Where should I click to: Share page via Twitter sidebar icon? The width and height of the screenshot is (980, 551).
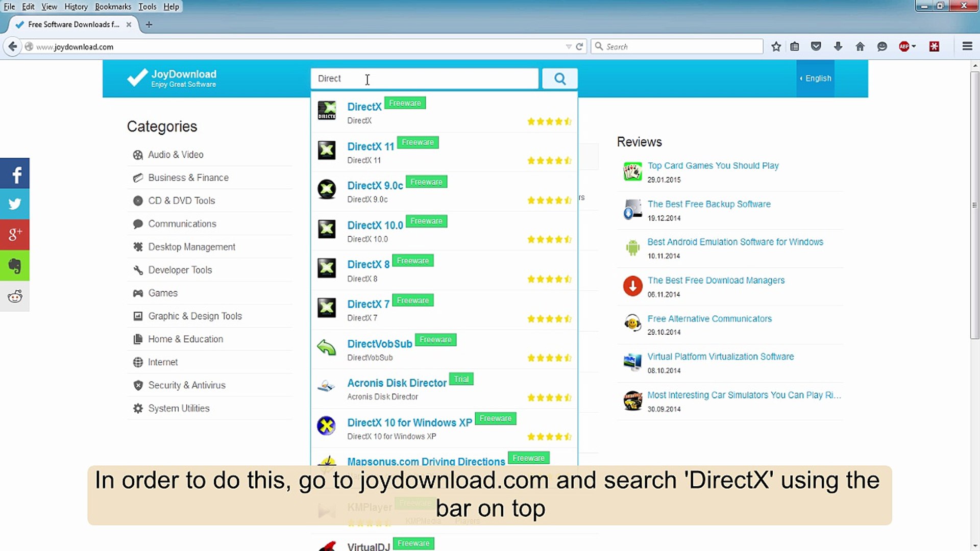pyautogui.click(x=15, y=204)
